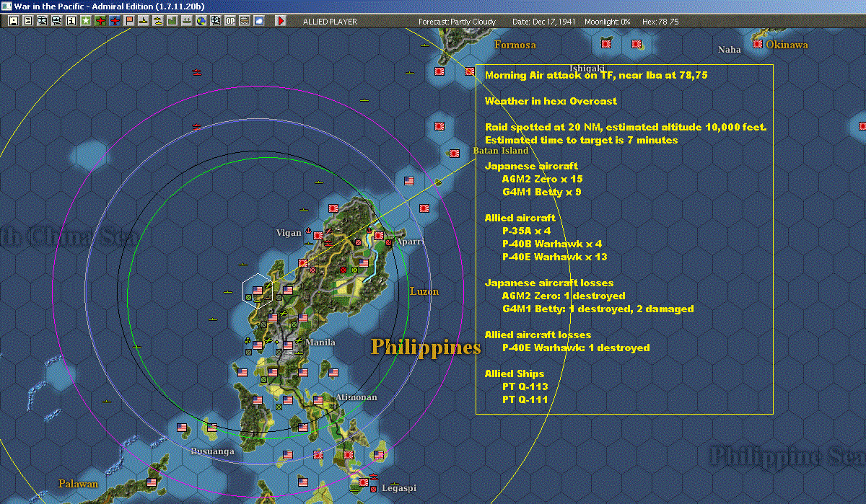Click 'Estimated time to target is 7 minutes'
The image size is (866, 504).
pos(581,140)
